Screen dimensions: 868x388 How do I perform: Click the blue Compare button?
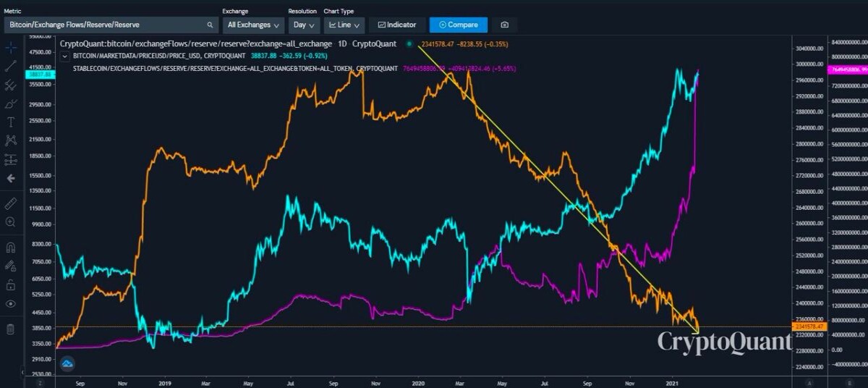459,25
